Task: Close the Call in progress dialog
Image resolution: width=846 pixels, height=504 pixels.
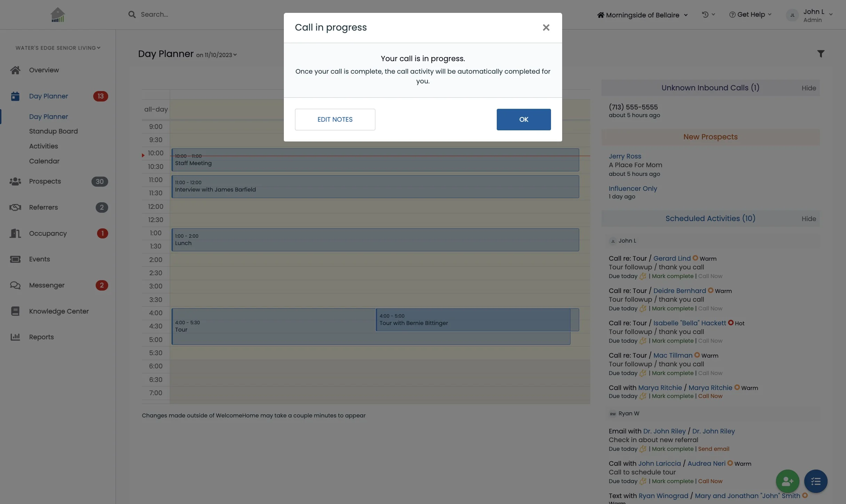Action: click(x=546, y=27)
